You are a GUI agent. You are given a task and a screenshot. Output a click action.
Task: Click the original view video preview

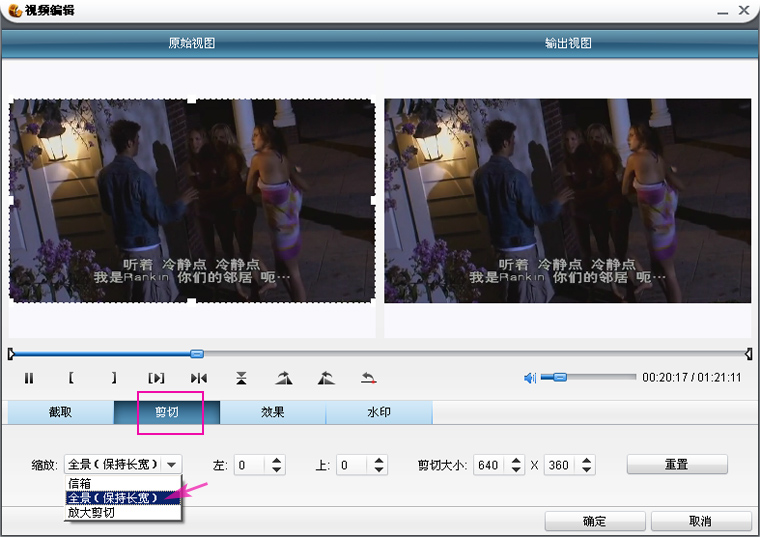(192, 201)
